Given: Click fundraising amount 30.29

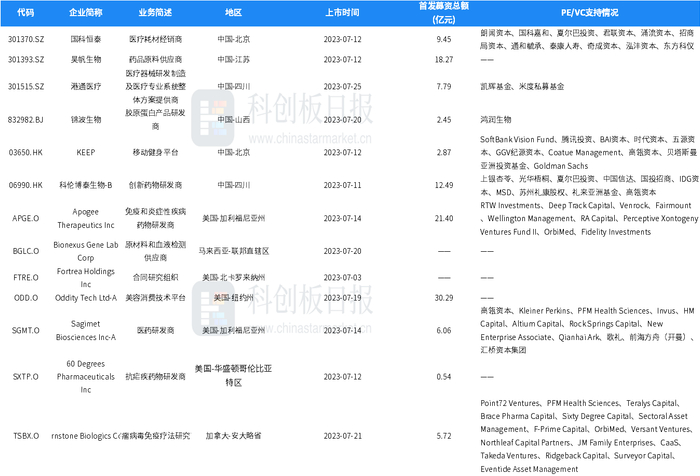Looking at the screenshot, I should coord(444,298).
